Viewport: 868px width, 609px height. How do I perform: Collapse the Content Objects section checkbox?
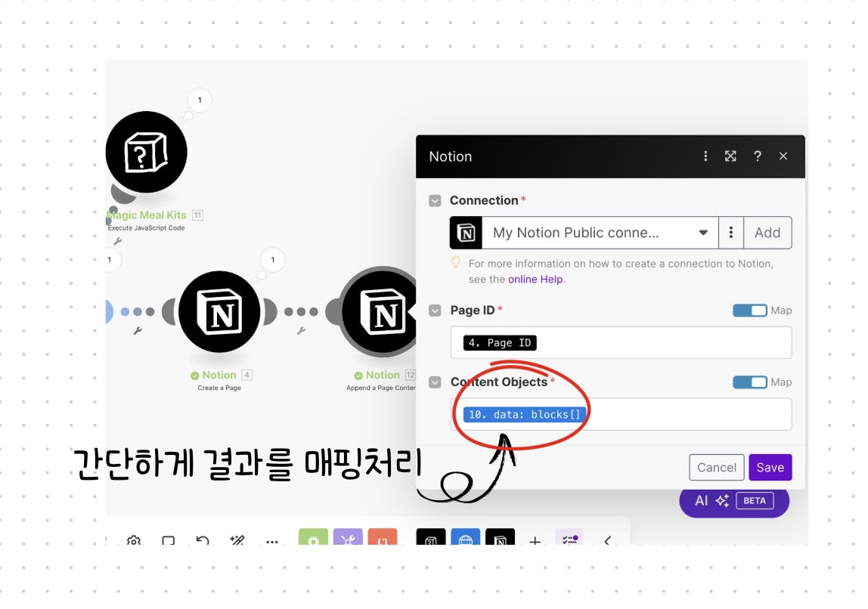coord(435,382)
